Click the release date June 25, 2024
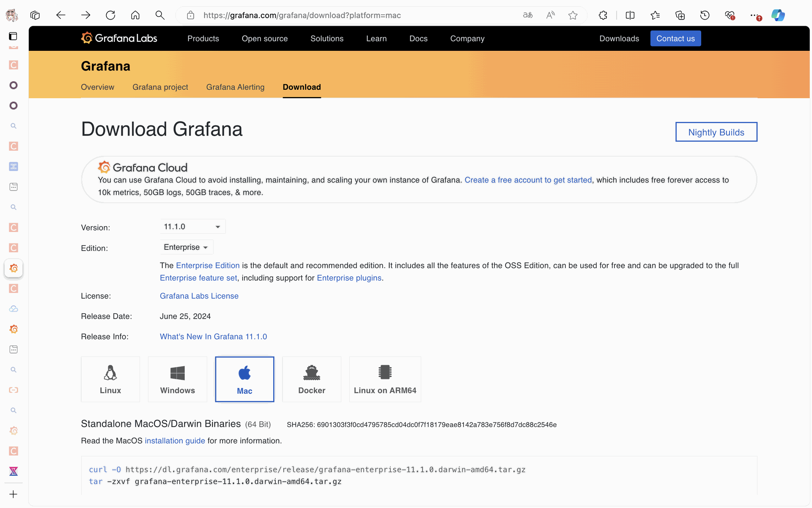The image size is (812, 508). tap(185, 316)
